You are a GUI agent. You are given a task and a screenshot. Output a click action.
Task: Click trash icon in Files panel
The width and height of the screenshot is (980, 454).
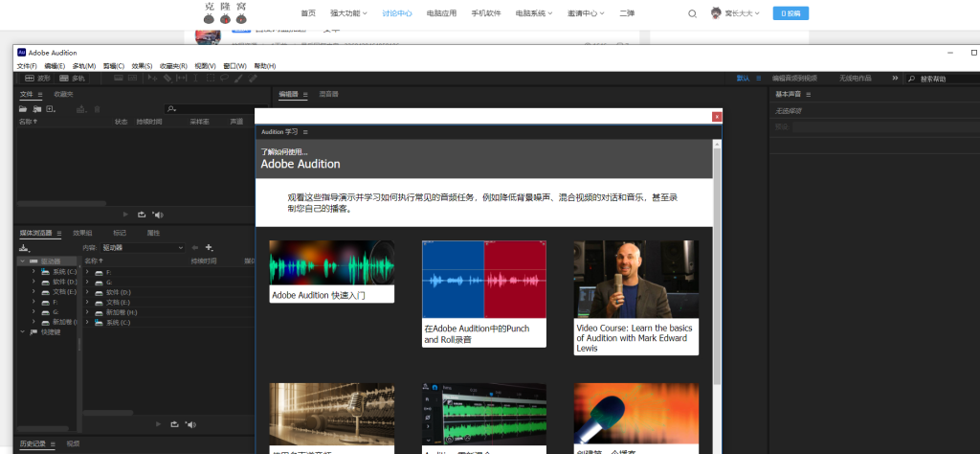97,109
